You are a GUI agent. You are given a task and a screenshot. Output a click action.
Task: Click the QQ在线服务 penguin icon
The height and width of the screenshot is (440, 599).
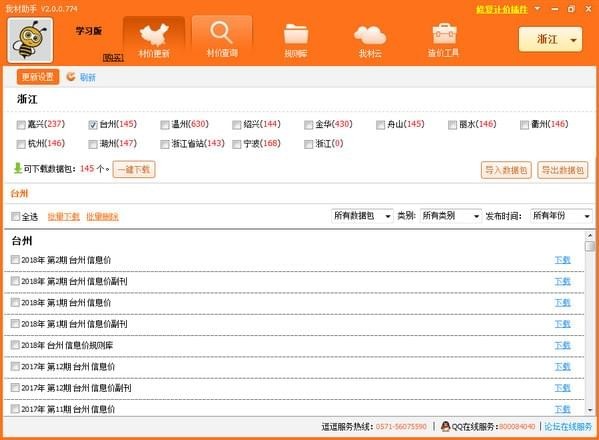(445, 426)
